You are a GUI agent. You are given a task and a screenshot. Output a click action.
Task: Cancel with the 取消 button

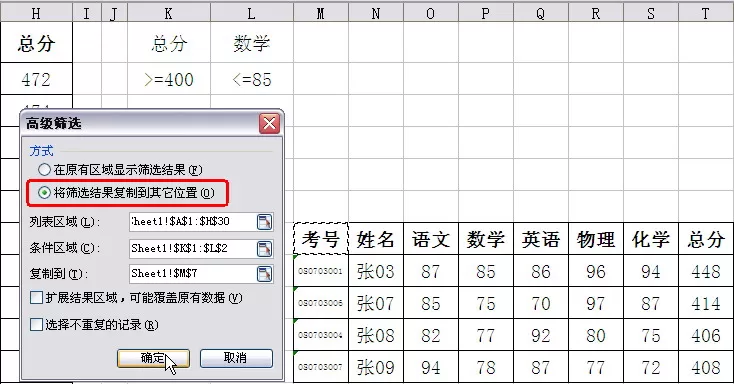[236, 358]
